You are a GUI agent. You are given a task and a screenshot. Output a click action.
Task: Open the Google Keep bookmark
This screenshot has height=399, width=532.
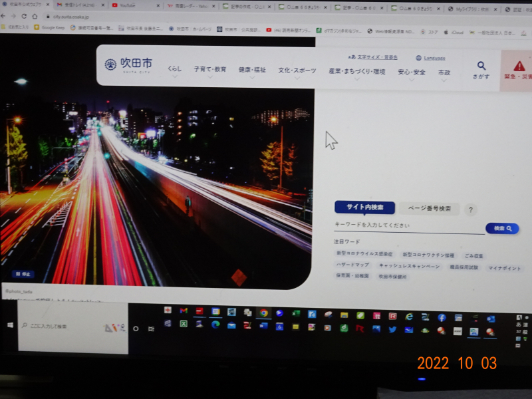tap(49, 27)
